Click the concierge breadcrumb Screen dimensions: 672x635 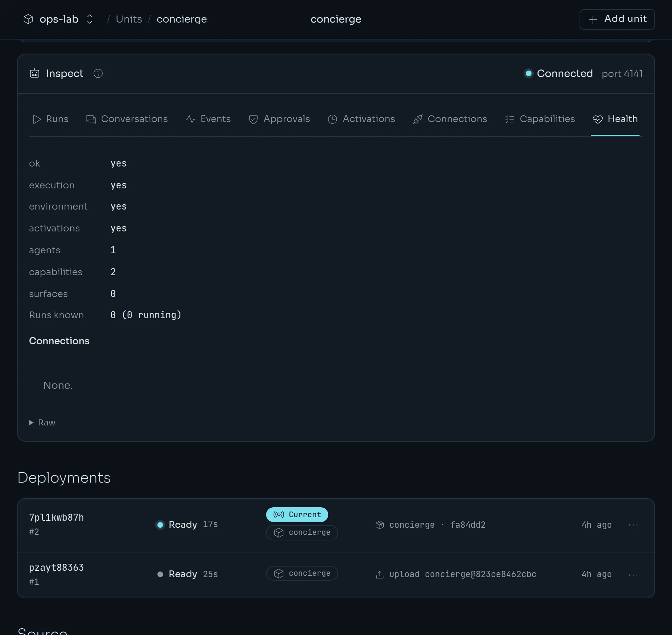182,19
